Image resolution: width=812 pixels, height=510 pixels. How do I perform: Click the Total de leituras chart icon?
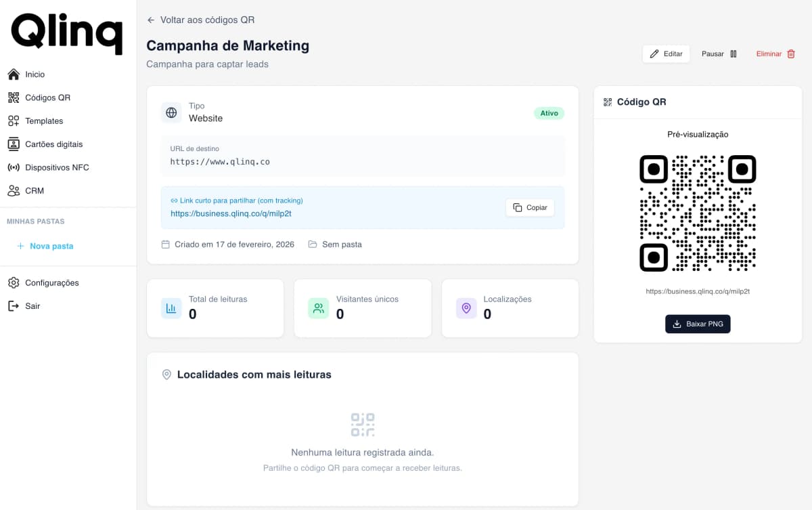pyautogui.click(x=171, y=308)
